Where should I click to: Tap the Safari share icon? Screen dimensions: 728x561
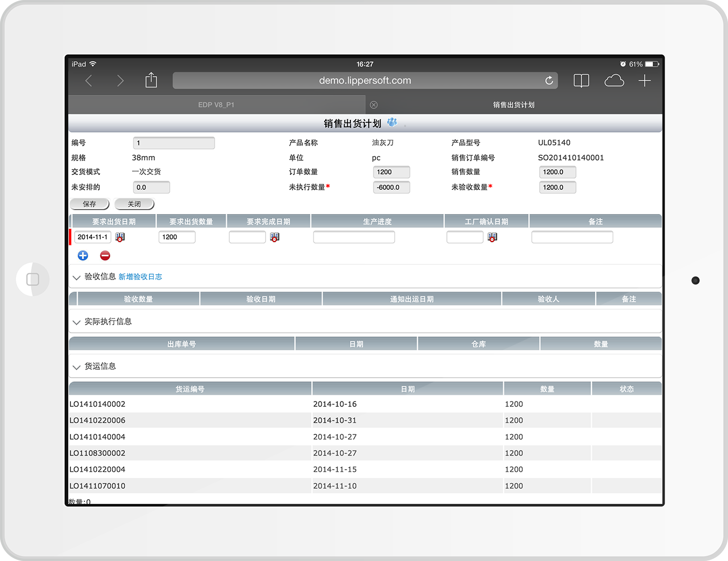pos(151,81)
